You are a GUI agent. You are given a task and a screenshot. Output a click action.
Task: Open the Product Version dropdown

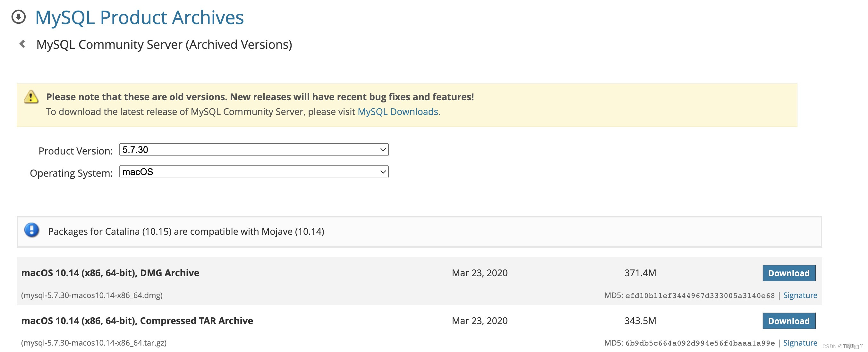pyautogui.click(x=254, y=150)
